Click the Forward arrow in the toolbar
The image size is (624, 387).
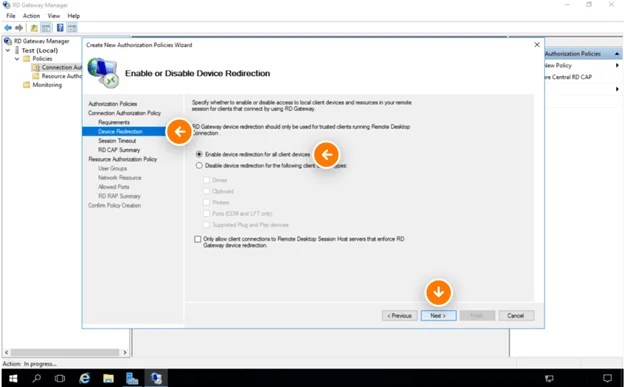coord(19,28)
